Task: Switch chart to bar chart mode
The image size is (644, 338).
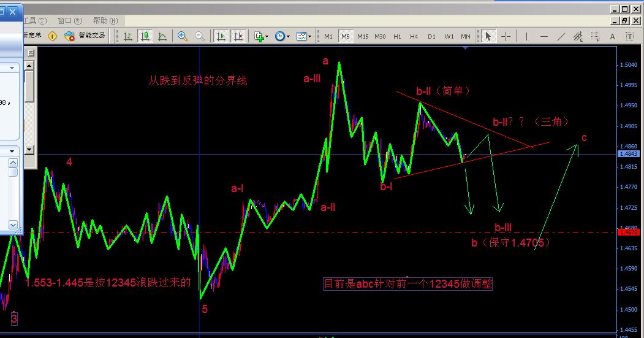Action: [x=128, y=36]
